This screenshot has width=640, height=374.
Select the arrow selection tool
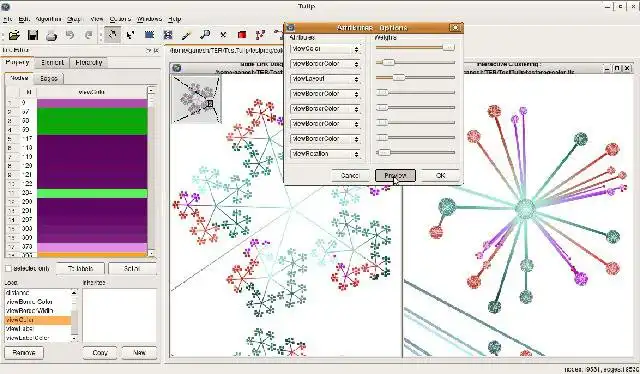[131, 35]
